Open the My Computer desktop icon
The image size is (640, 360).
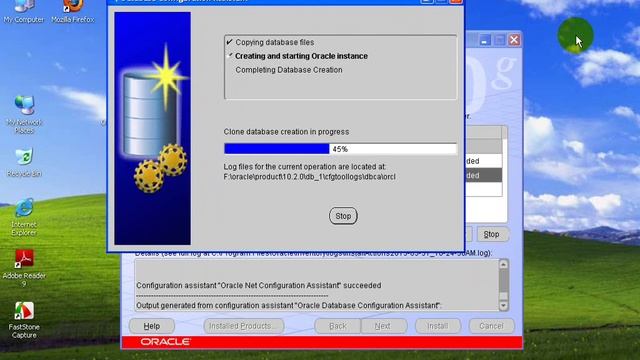[x=24, y=12]
